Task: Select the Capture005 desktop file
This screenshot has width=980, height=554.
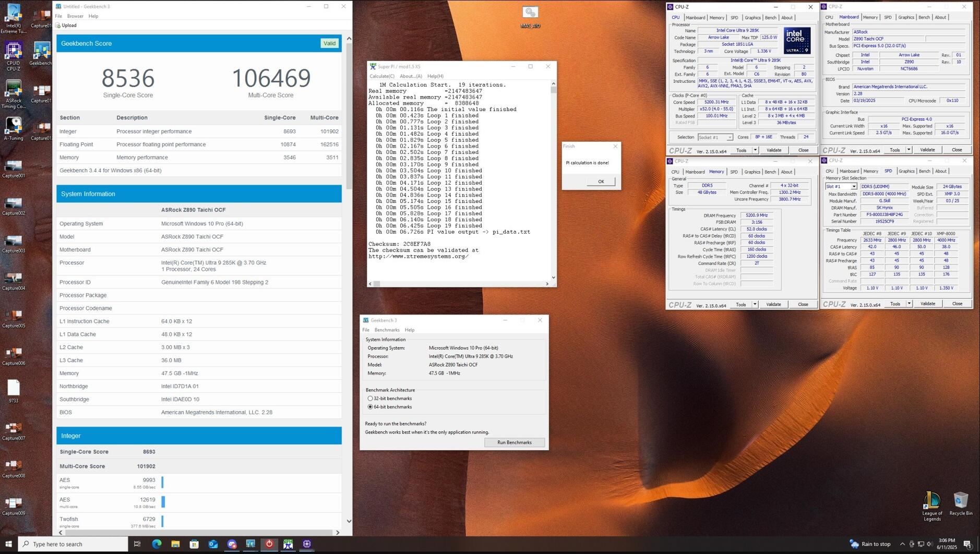Action: pos(13,319)
